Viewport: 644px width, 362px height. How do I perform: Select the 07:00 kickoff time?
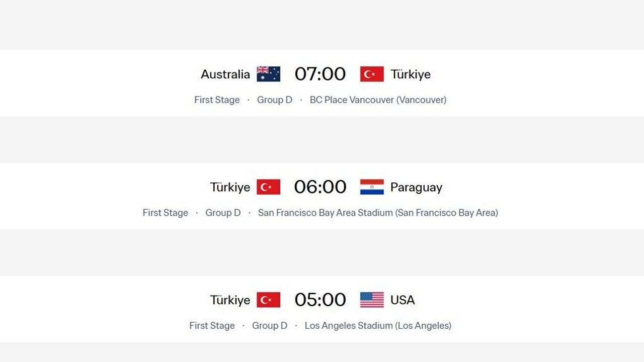pos(320,74)
